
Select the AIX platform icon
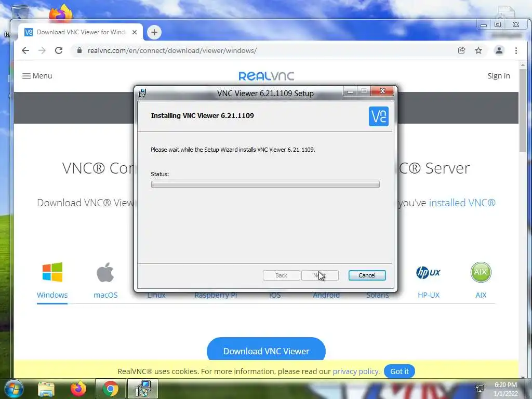(481, 272)
